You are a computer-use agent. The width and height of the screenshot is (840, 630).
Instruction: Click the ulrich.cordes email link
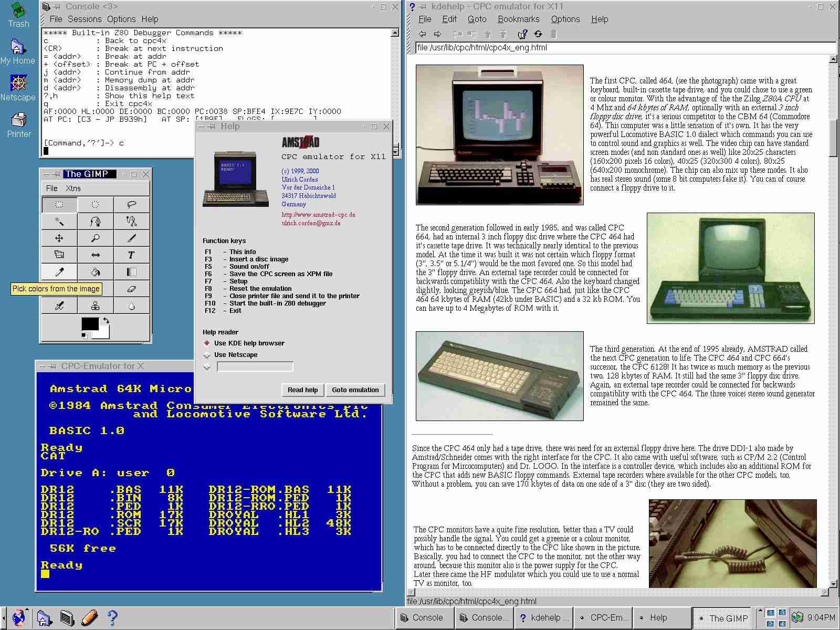311,223
